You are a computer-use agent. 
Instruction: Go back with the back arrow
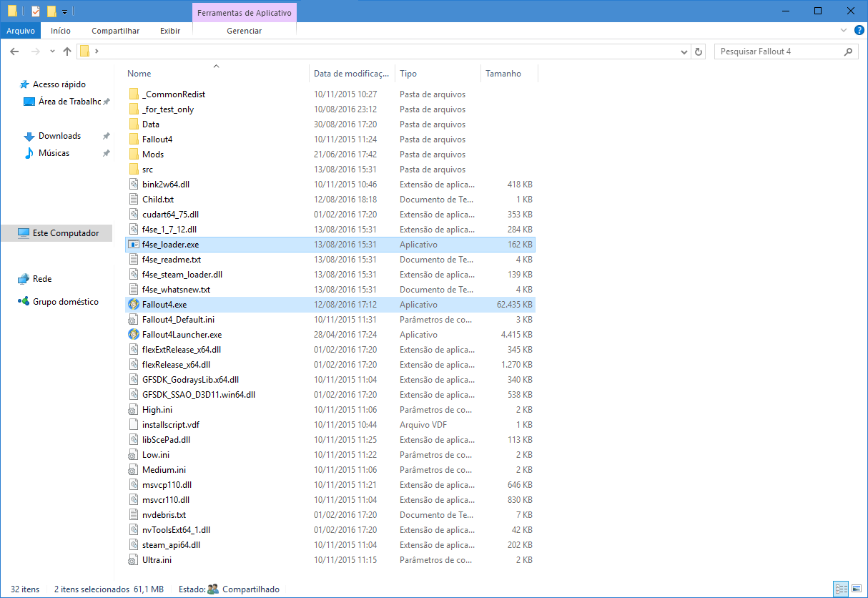pos(14,52)
